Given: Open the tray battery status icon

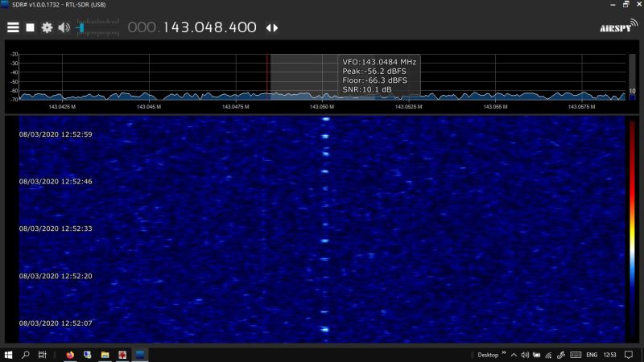Looking at the screenshot, I should [x=536, y=355].
